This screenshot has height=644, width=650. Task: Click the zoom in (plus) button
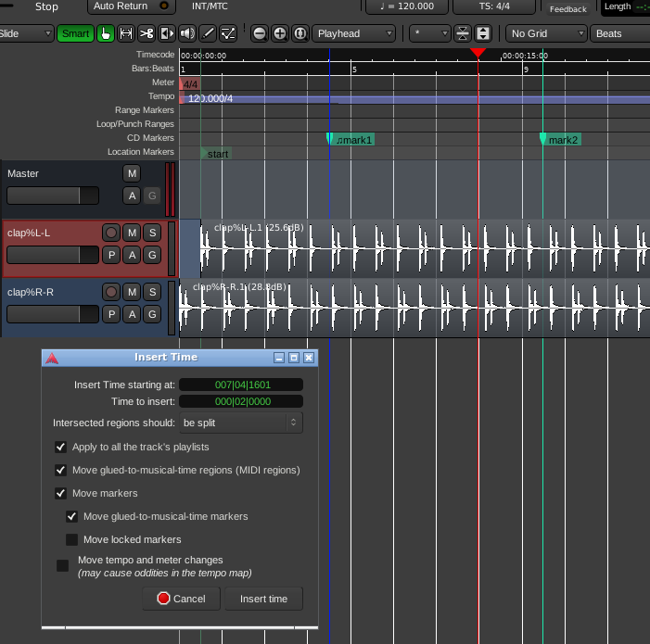(280, 33)
